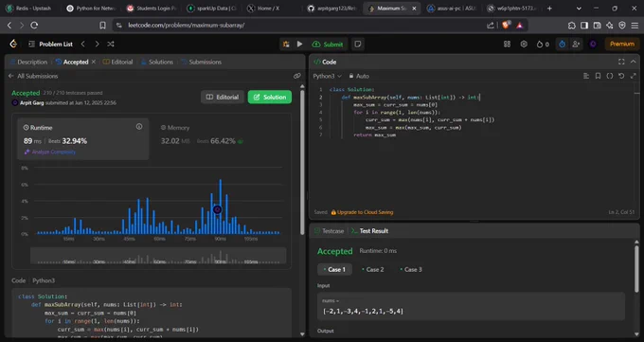Copy the submission link icon
Viewport: 644px width, 342px height.
[x=297, y=76]
